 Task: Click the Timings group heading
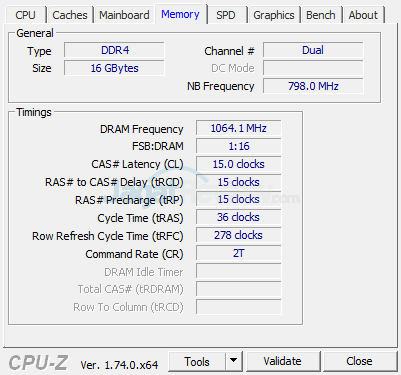coord(34,112)
